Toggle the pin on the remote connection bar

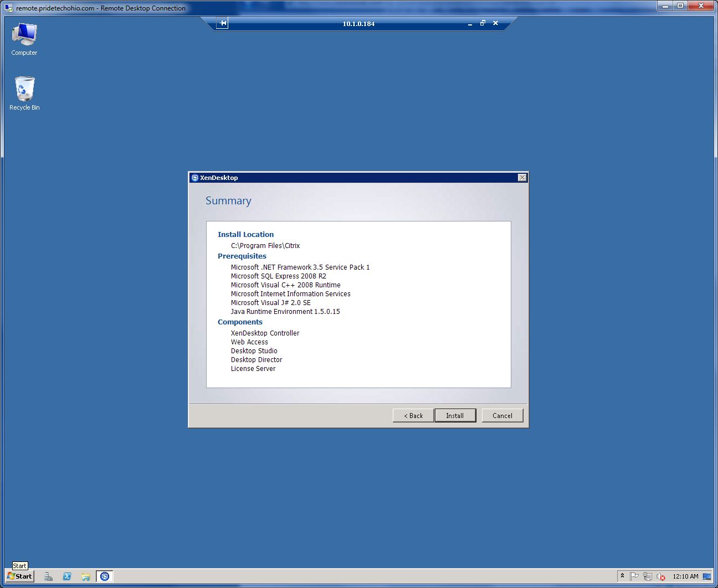point(222,23)
